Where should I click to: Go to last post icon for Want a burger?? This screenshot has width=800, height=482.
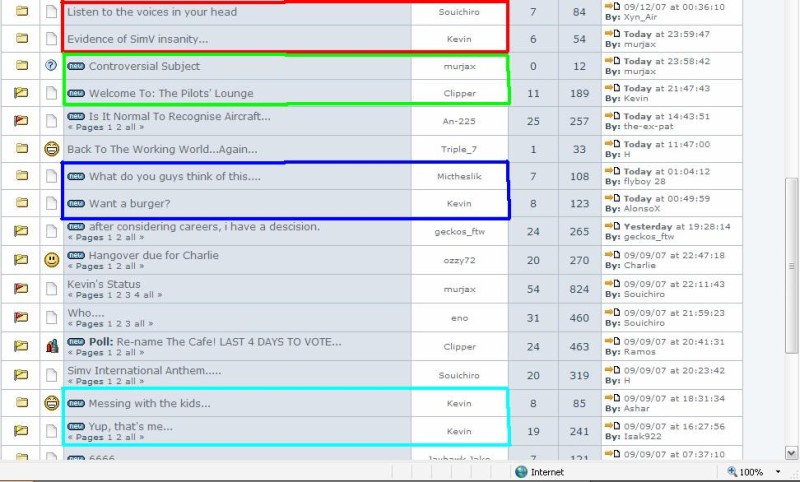[x=613, y=198]
